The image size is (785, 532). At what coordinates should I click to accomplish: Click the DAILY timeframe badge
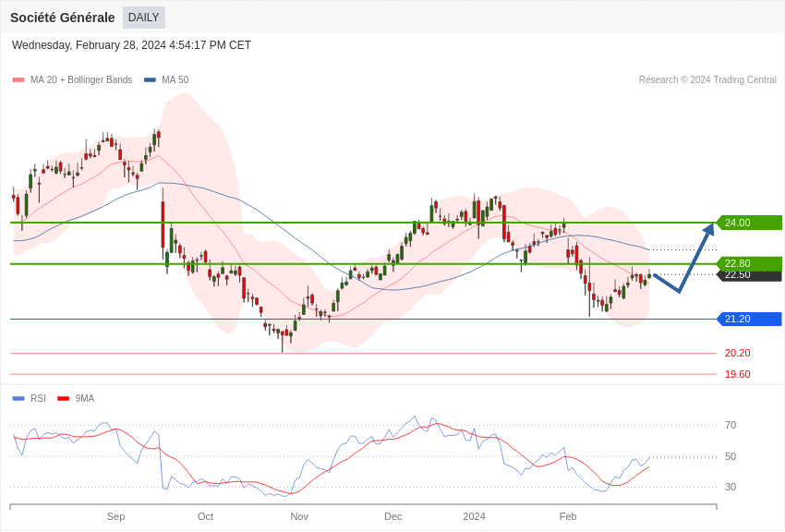coord(143,18)
